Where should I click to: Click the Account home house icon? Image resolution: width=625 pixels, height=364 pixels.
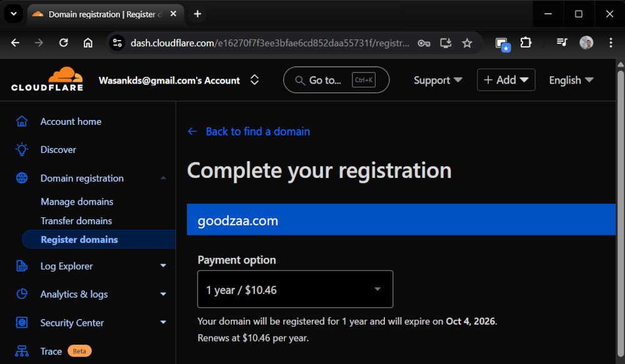(x=22, y=122)
